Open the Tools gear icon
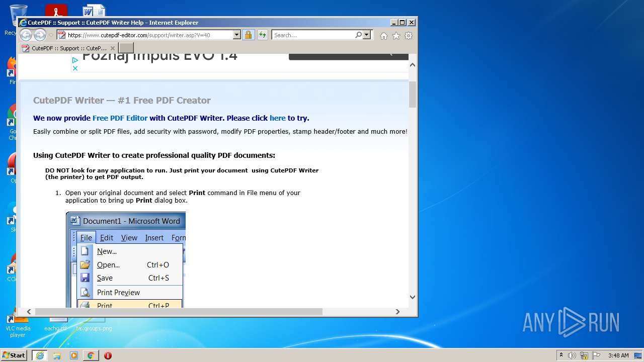 pos(409,36)
